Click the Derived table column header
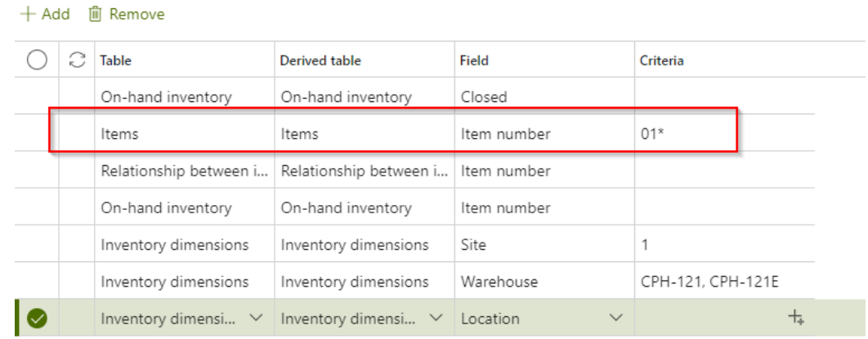Screen dimensions: 868x339 320,60
